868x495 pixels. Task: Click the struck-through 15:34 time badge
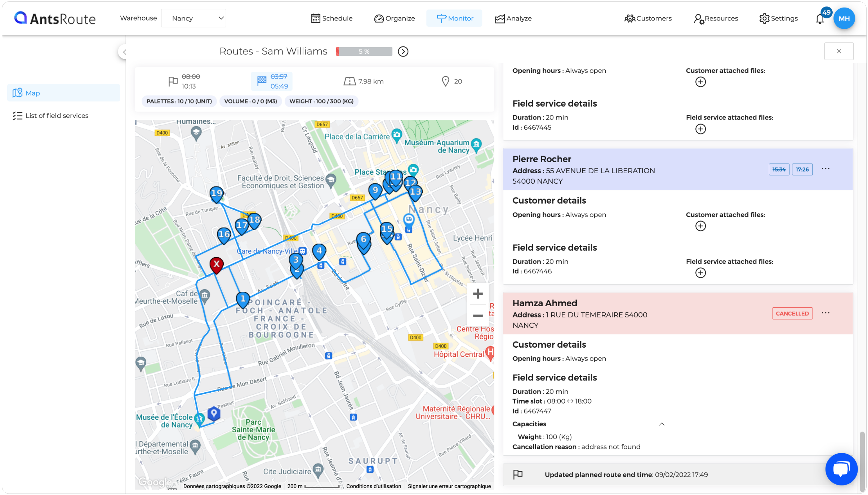coord(779,169)
